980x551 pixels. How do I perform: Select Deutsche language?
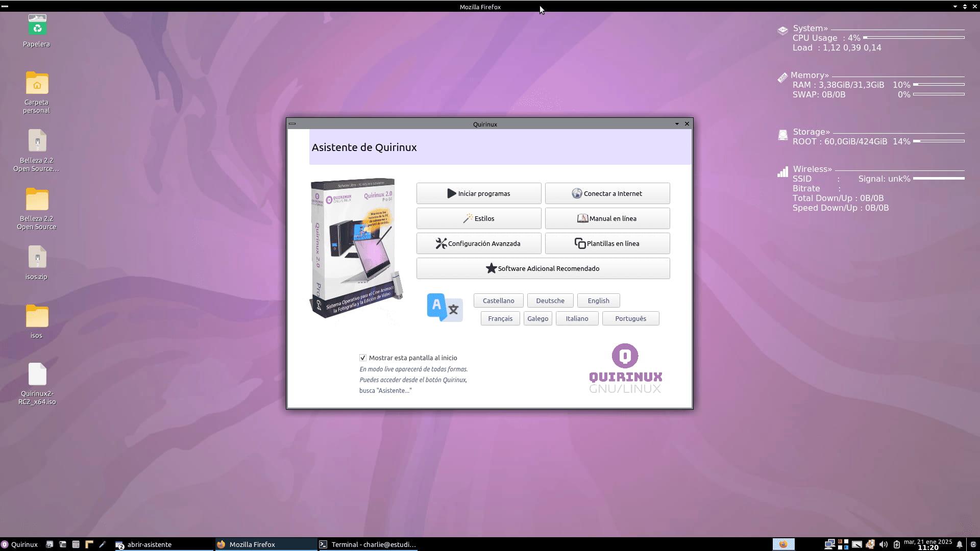550,300
